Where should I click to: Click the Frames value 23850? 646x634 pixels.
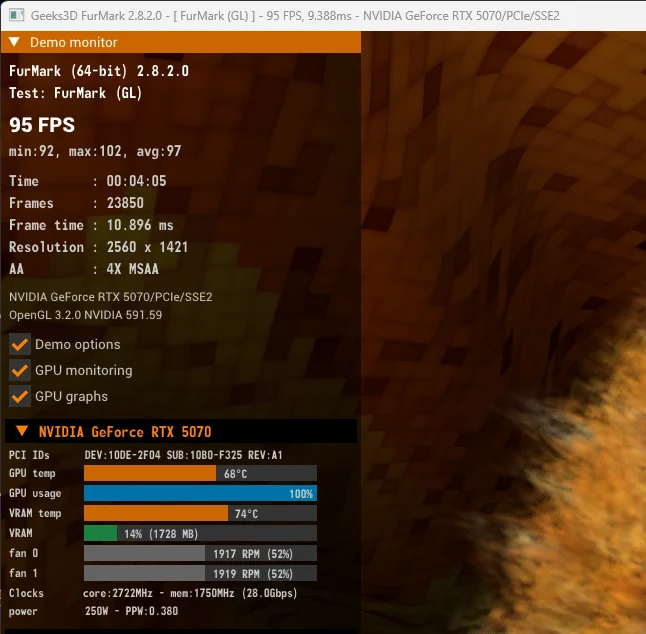(125, 203)
